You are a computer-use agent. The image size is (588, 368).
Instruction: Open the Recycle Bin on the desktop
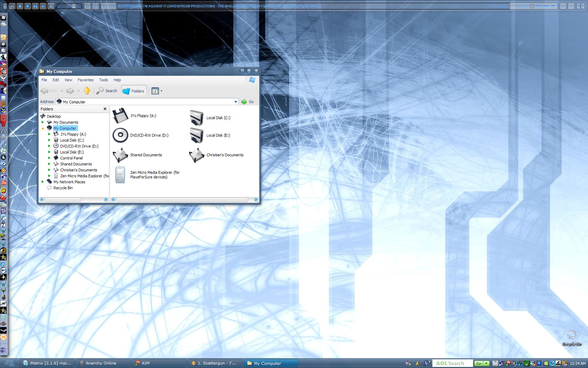[x=572, y=336]
